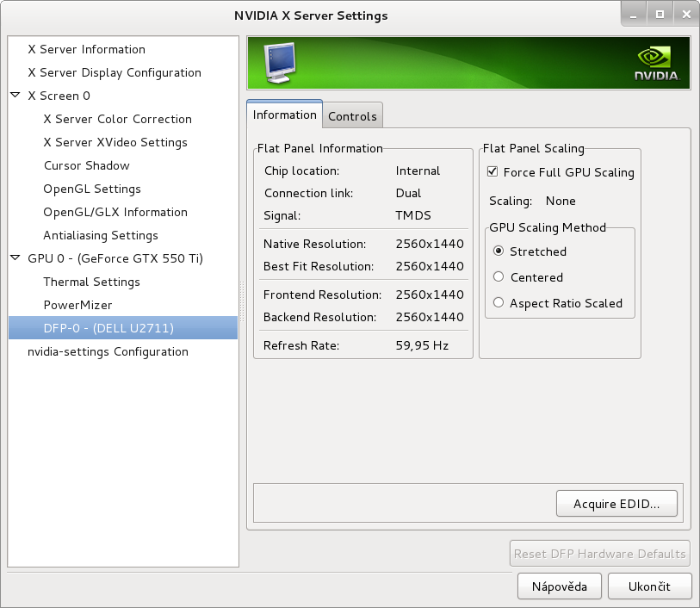Click the Signal value "TMDS"
This screenshot has width=700, height=608.
coord(413,215)
